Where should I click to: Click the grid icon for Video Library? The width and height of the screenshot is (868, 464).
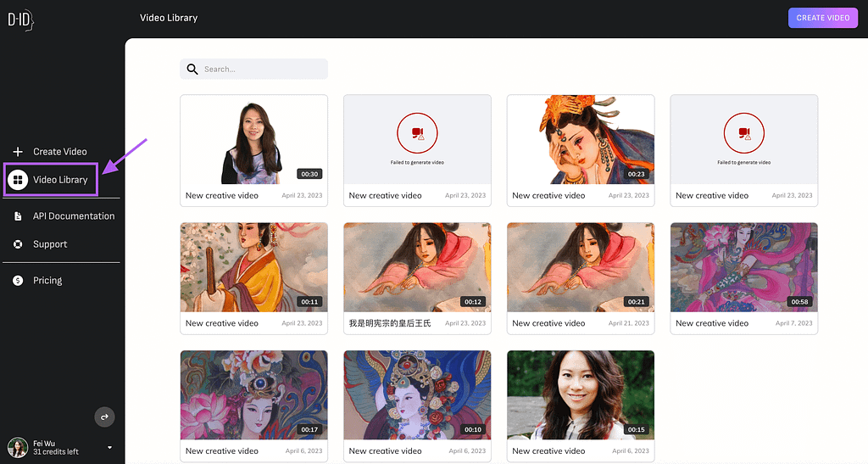18,180
